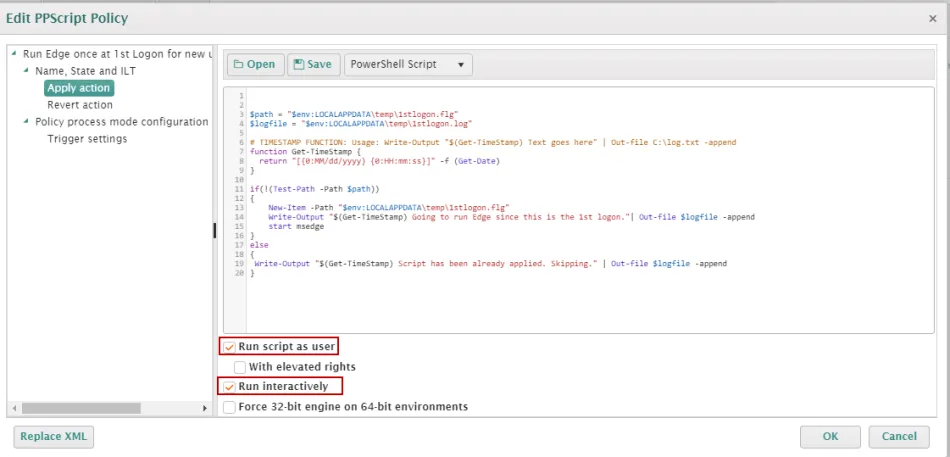The width and height of the screenshot is (950, 457).
Task: Open the PowerShell Script language dropdown
Action: (408, 65)
